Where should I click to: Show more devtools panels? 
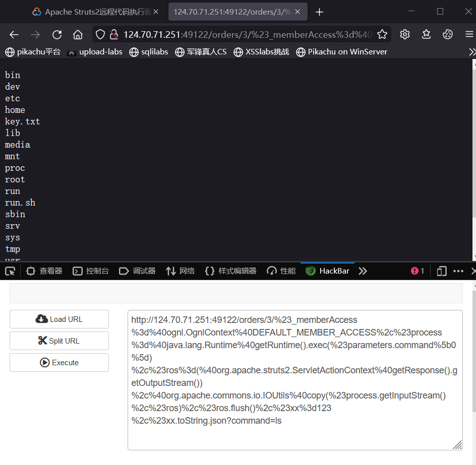coord(363,271)
